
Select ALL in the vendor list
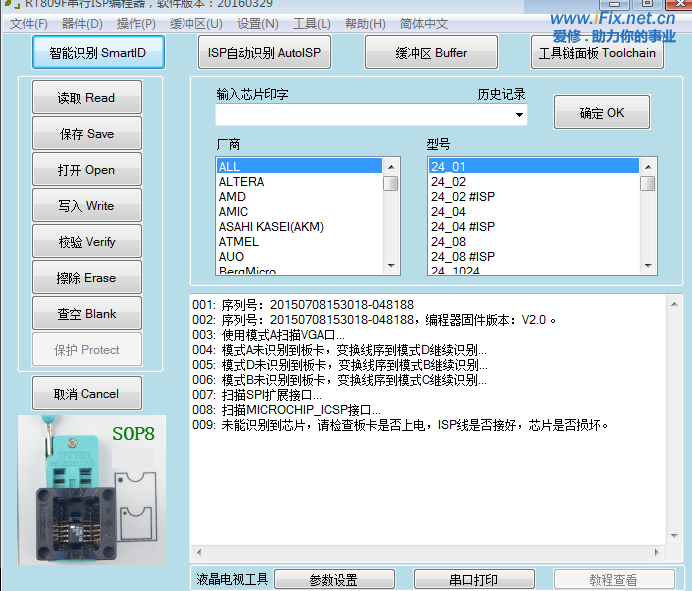299,166
